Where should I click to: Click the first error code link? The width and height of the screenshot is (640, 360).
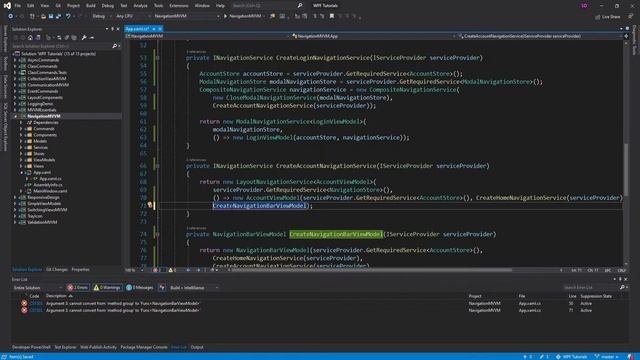(36, 304)
